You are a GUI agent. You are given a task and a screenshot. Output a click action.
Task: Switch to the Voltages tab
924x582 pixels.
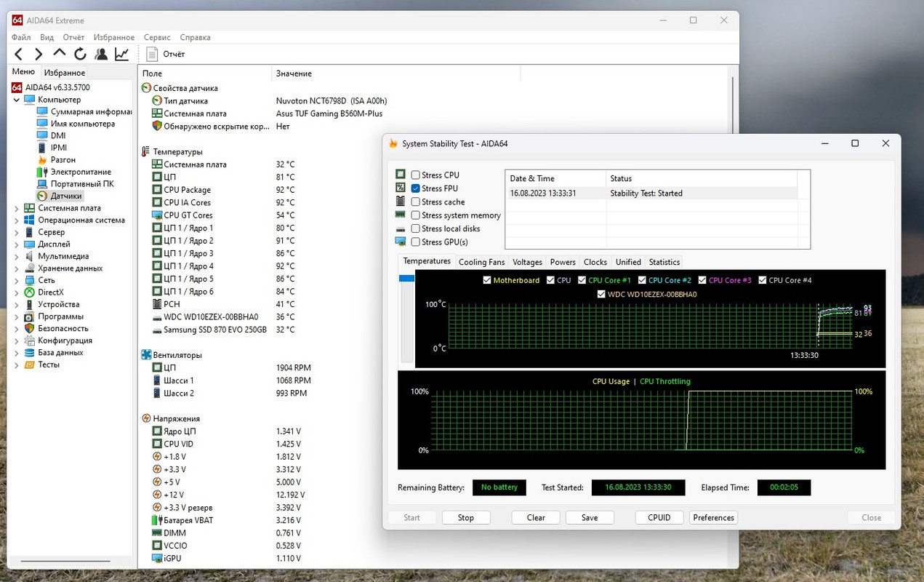(527, 262)
